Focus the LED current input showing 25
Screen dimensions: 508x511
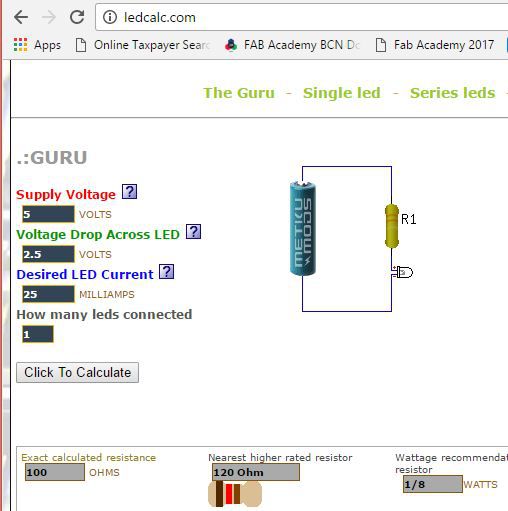tap(48, 294)
